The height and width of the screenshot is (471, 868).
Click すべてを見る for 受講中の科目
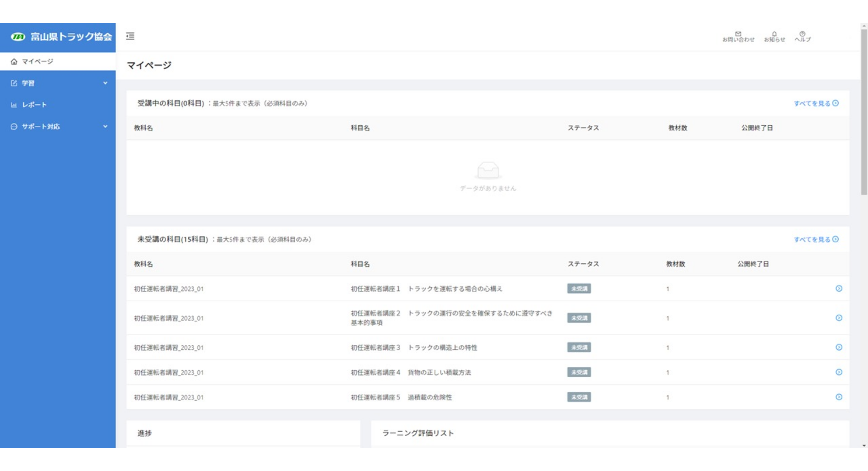point(816,103)
